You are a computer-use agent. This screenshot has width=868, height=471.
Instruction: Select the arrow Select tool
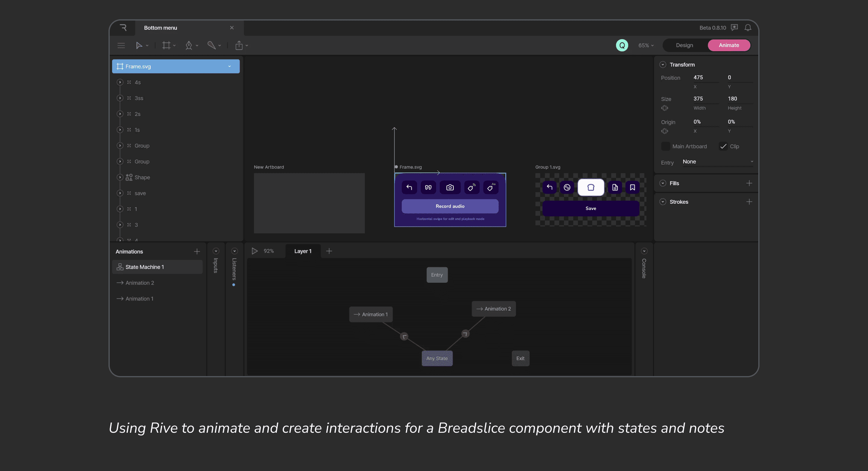[139, 46]
